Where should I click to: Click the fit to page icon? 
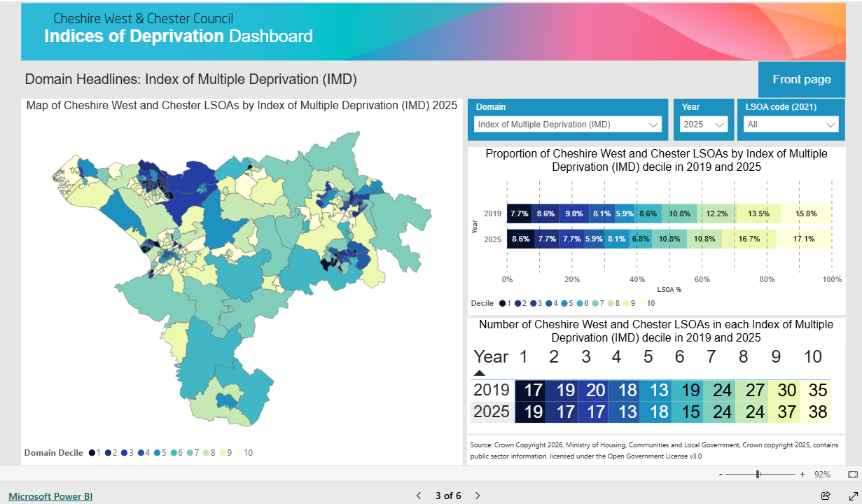(851, 474)
